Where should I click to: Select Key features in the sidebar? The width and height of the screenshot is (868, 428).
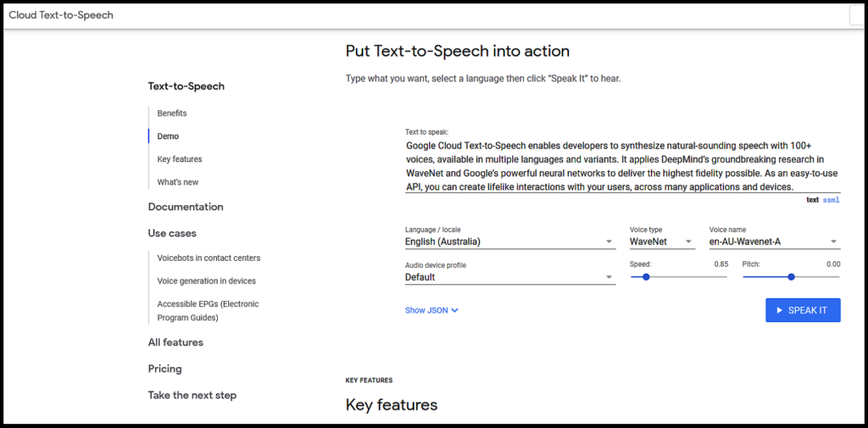[180, 158]
